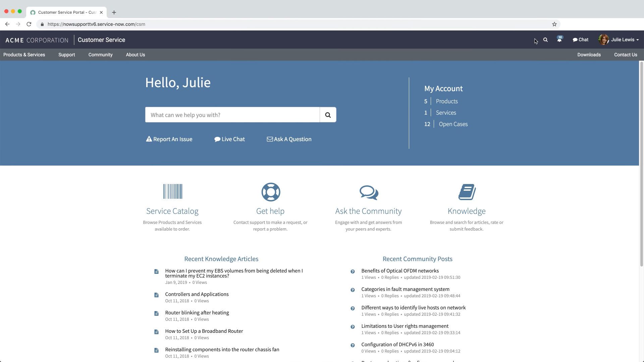Open Chat from the header icon
The image size is (644, 362).
(580, 40)
